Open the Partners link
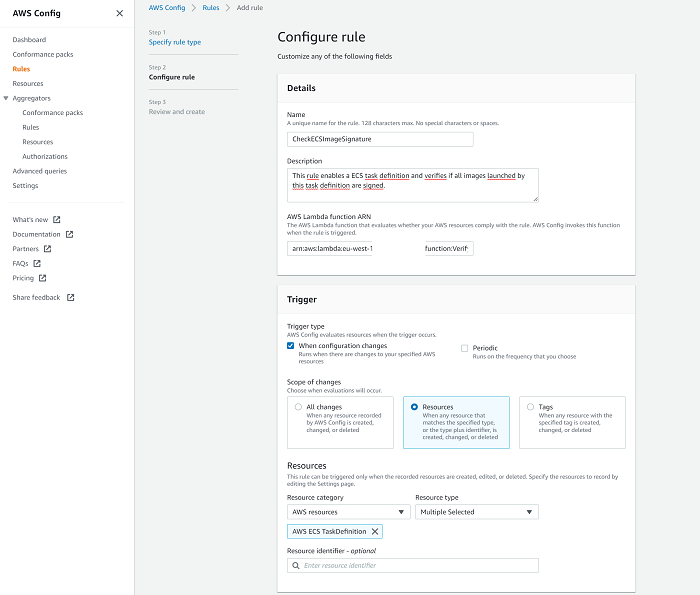Viewport: 700px width, 595px height. (x=25, y=249)
